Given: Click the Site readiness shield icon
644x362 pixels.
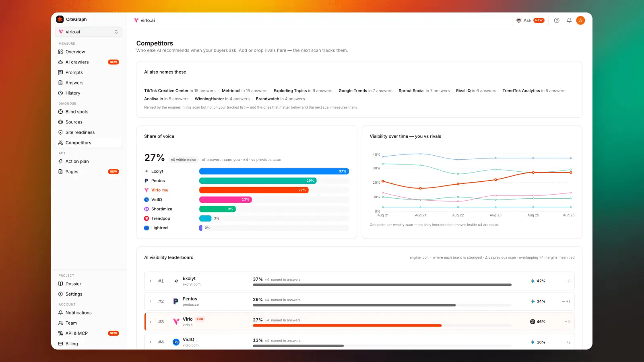Looking at the screenshot, I should (60, 132).
